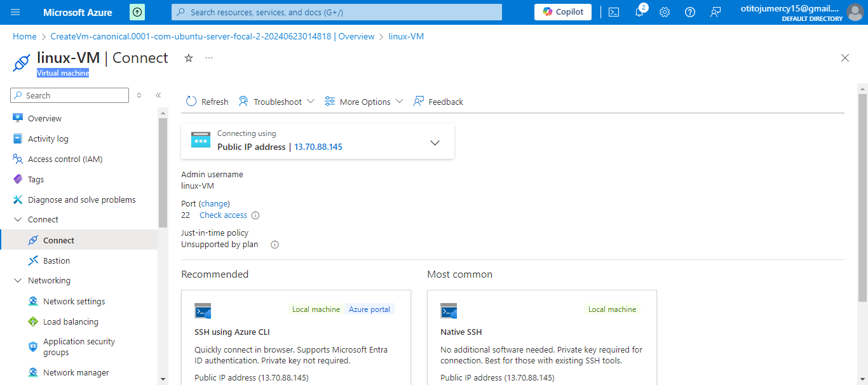
Task: Click the 13.70.88.145 public IP link
Action: coord(318,147)
